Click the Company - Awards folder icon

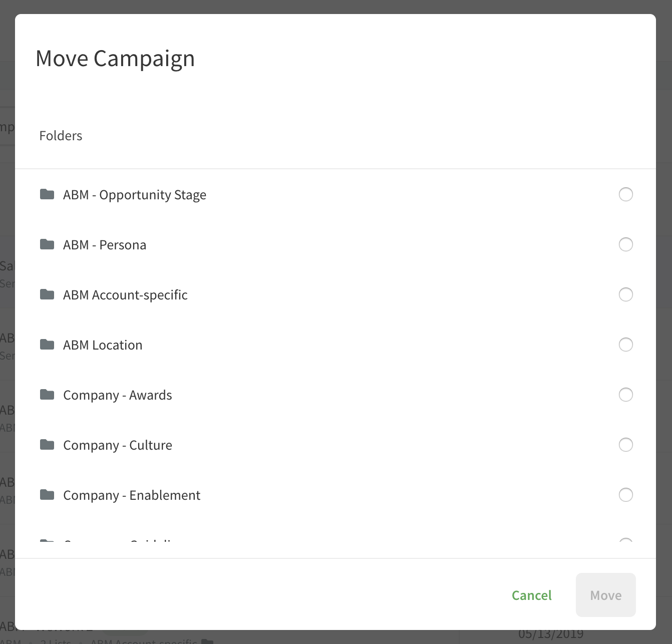47,394
